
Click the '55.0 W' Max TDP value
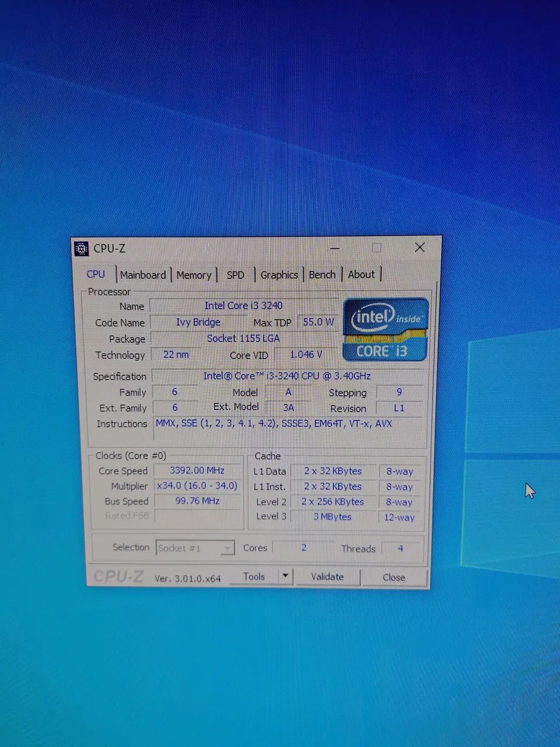318,322
